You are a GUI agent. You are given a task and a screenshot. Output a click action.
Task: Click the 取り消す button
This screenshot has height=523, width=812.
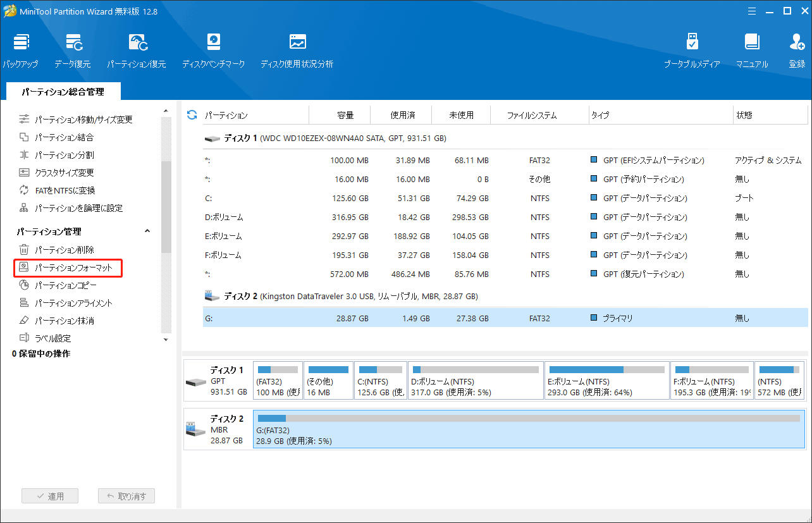tap(126, 496)
